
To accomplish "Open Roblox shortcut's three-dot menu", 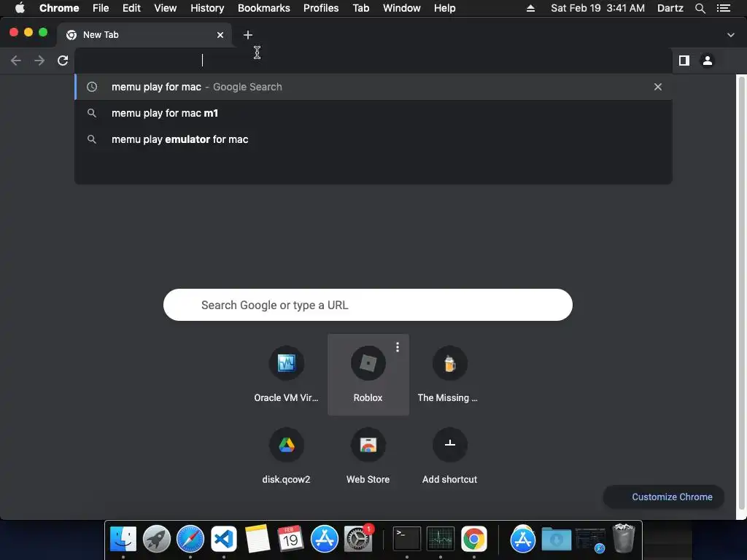I will pos(398,347).
